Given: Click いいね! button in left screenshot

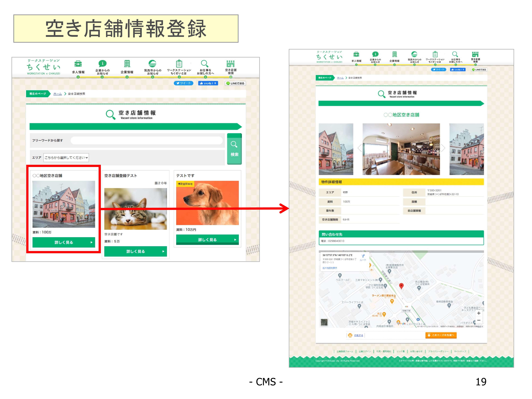Looking at the screenshot, I should click(x=208, y=83).
